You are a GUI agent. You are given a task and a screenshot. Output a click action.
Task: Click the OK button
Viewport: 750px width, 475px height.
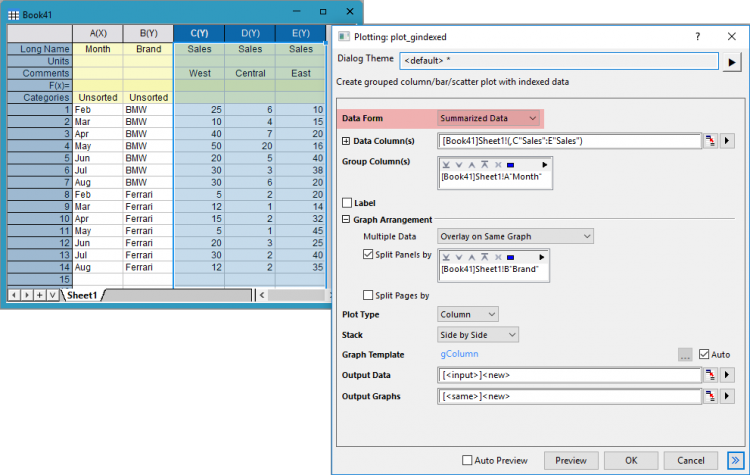[x=631, y=461]
